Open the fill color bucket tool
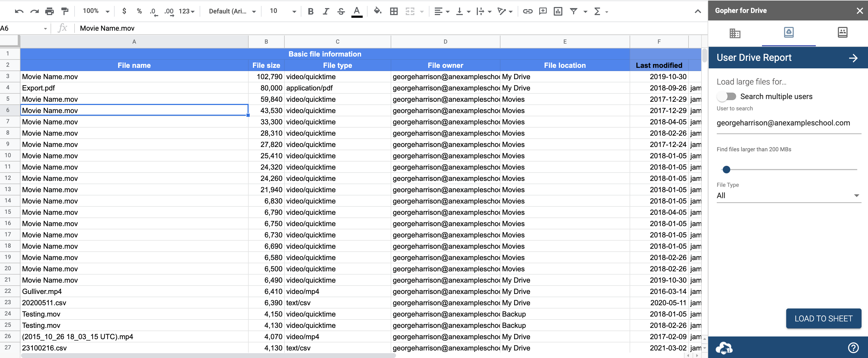 [x=377, y=11]
